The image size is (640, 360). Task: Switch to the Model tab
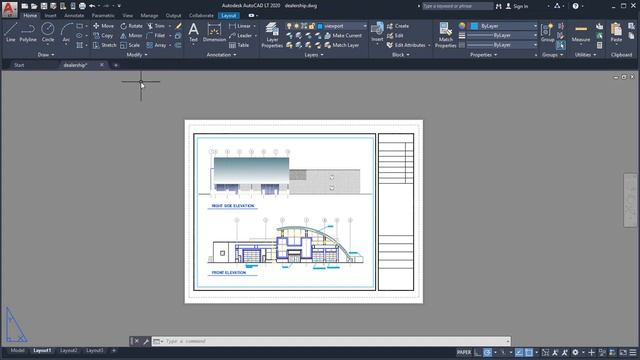[17, 351]
